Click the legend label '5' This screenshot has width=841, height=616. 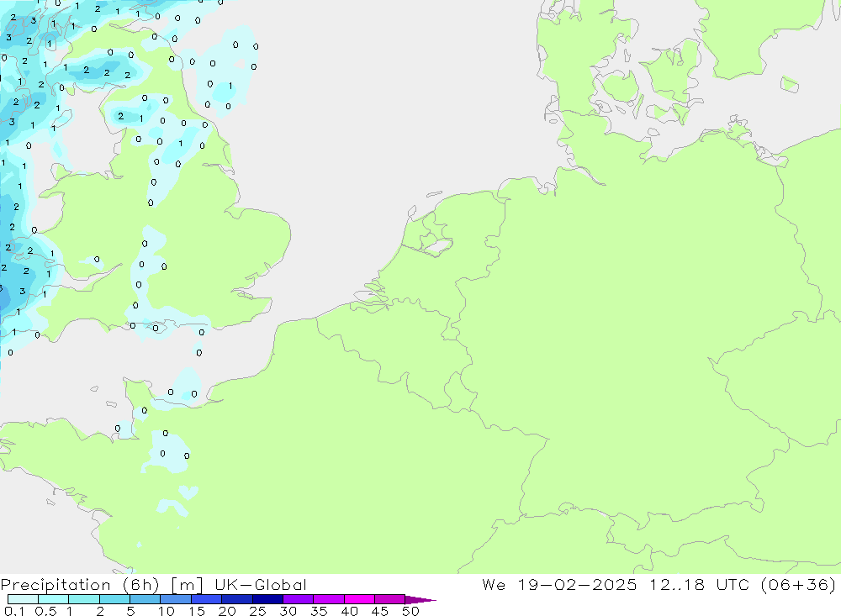click(x=130, y=611)
